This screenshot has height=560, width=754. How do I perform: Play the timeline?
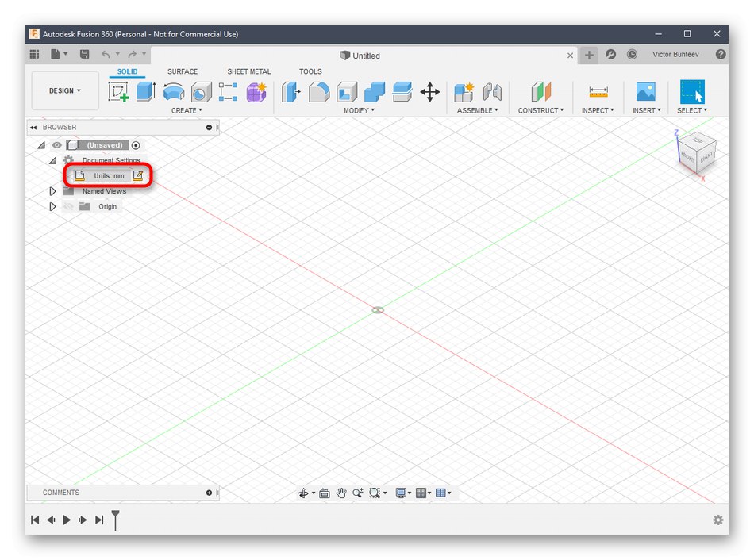pyautogui.click(x=67, y=520)
